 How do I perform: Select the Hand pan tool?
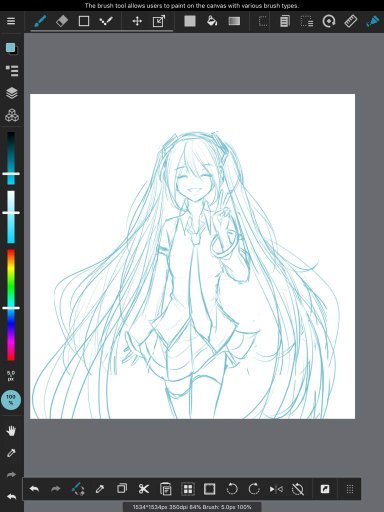coord(11,431)
